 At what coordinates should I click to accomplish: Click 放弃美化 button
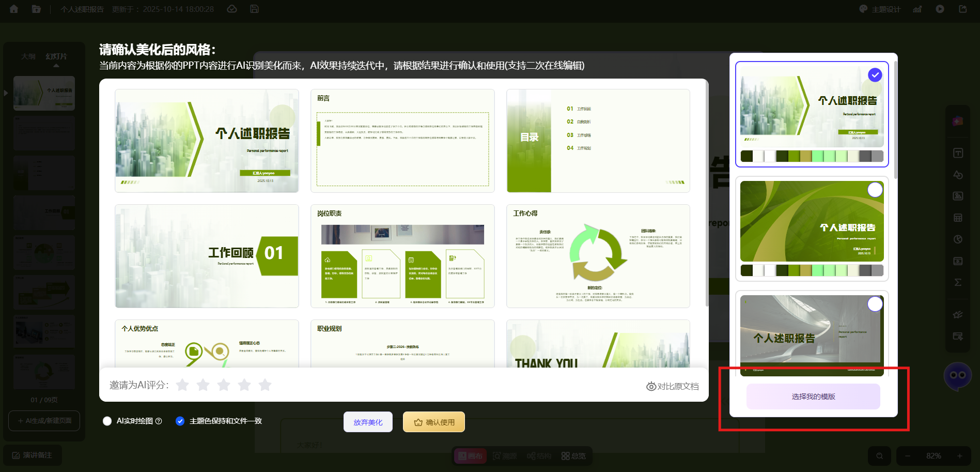[368, 422]
